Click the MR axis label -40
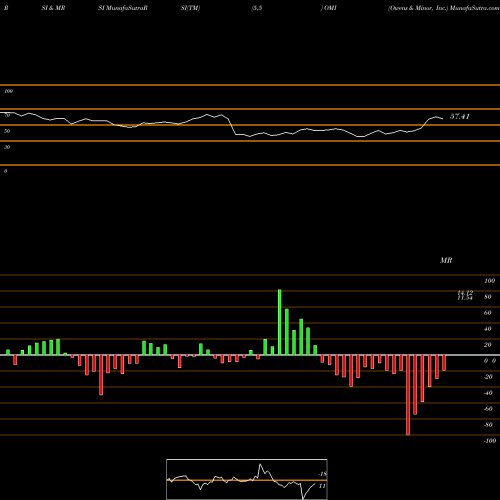Image resolution: width=500 pixels, height=500 pixels. (x=488, y=393)
